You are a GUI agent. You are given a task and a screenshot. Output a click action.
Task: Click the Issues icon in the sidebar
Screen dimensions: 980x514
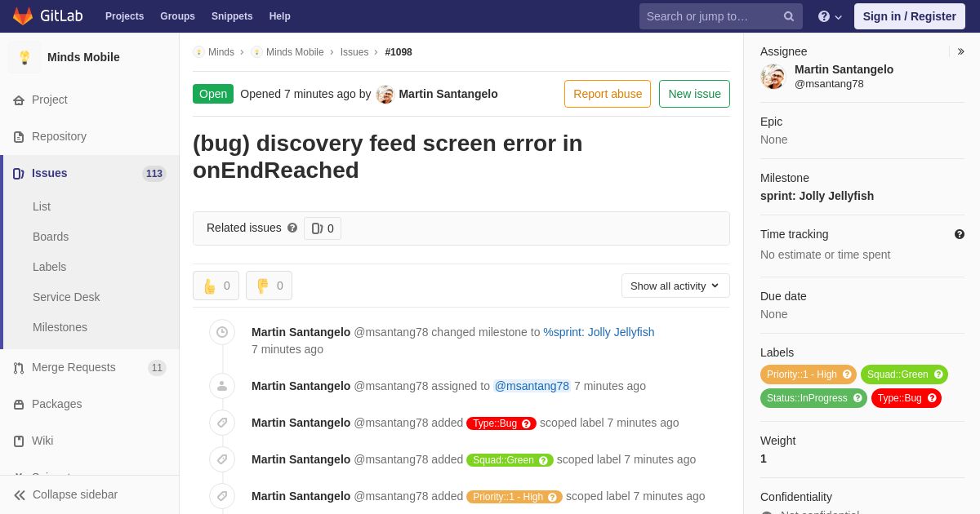click(19, 174)
